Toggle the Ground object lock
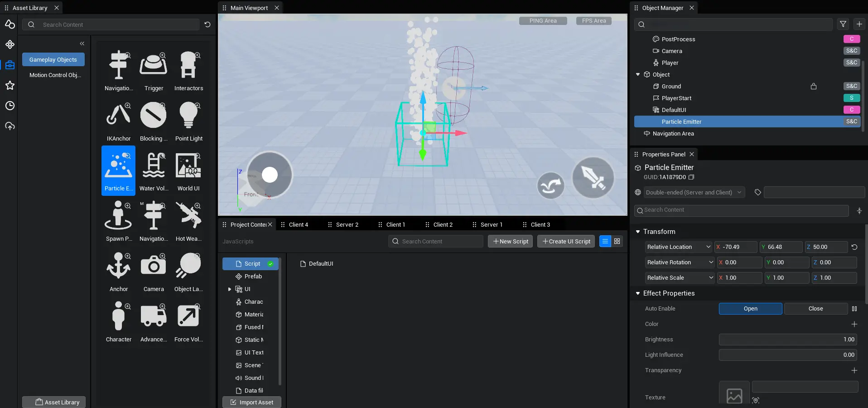The width and height of the screenshot is (868, 408). coord(814,86)
